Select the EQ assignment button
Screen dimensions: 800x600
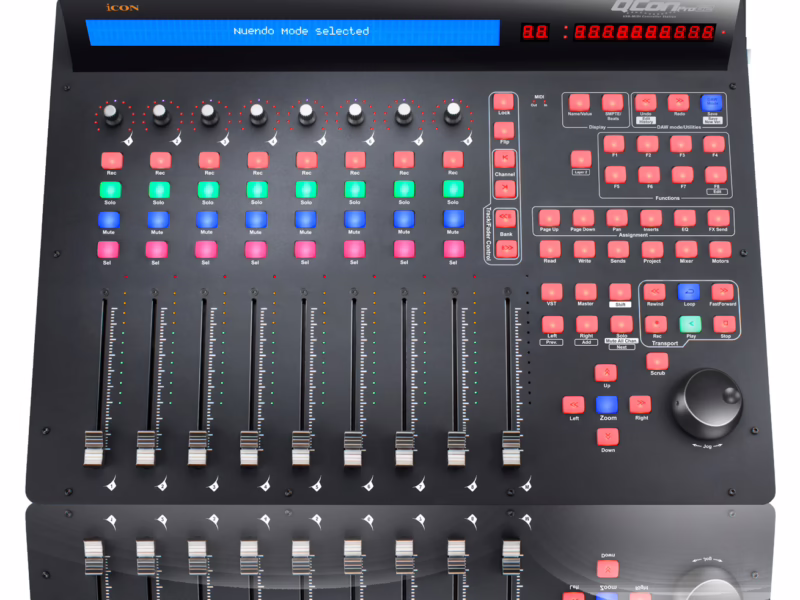click(685, 218)
